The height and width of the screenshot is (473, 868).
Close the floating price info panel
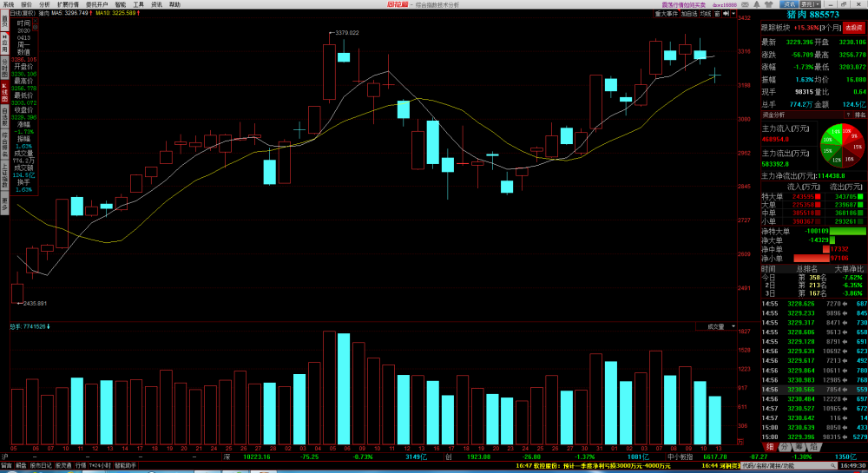click(x=35, y=21)
